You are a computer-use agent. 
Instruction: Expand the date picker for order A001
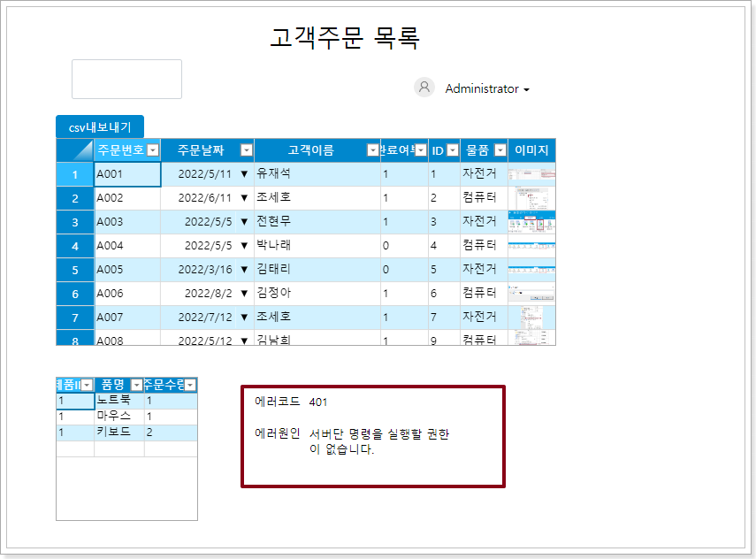point(244,174)
